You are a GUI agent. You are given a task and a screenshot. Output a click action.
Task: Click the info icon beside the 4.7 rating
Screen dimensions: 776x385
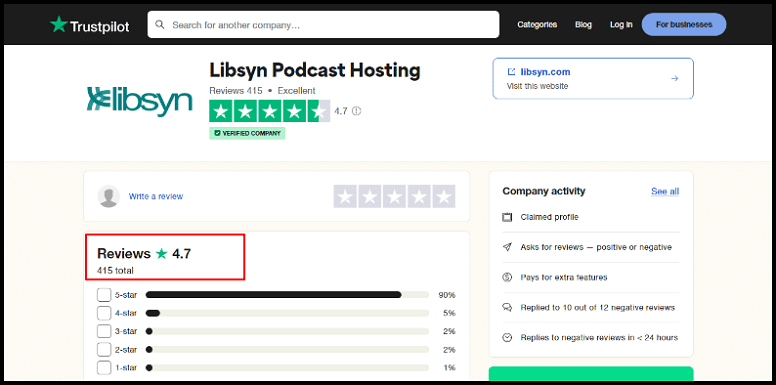click(356, 111)
